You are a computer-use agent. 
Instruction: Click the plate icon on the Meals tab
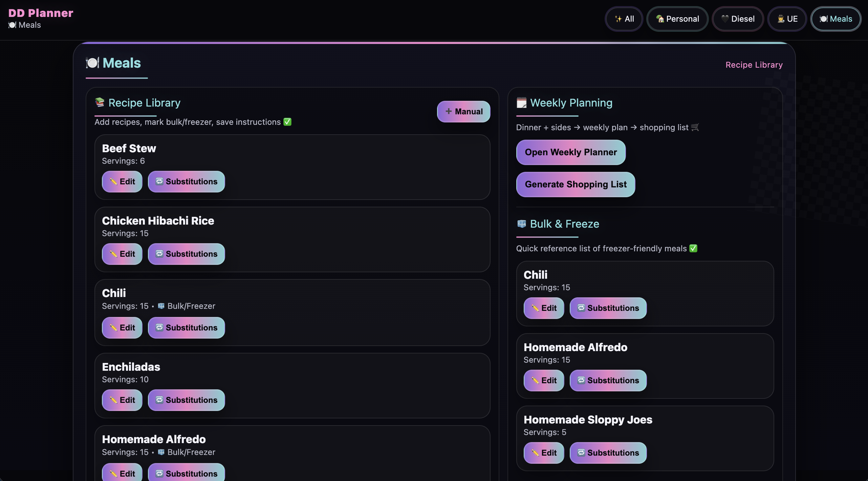(824, 19)
